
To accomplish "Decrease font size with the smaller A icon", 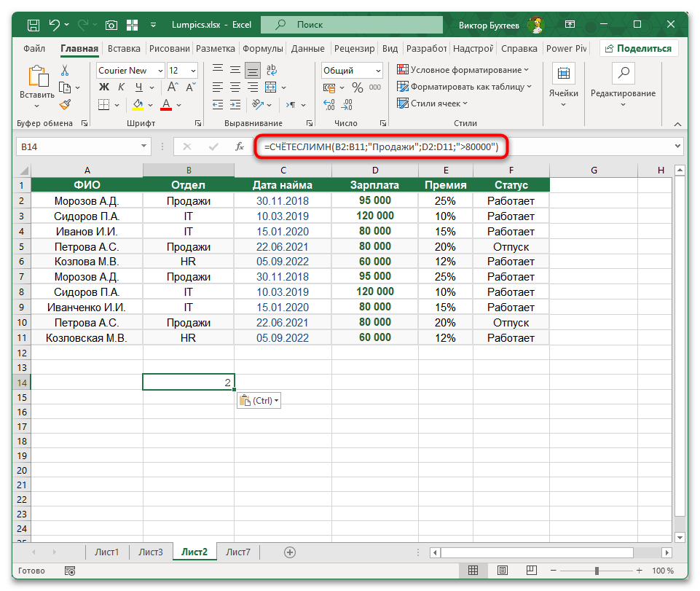I will (x=191, y=87).
